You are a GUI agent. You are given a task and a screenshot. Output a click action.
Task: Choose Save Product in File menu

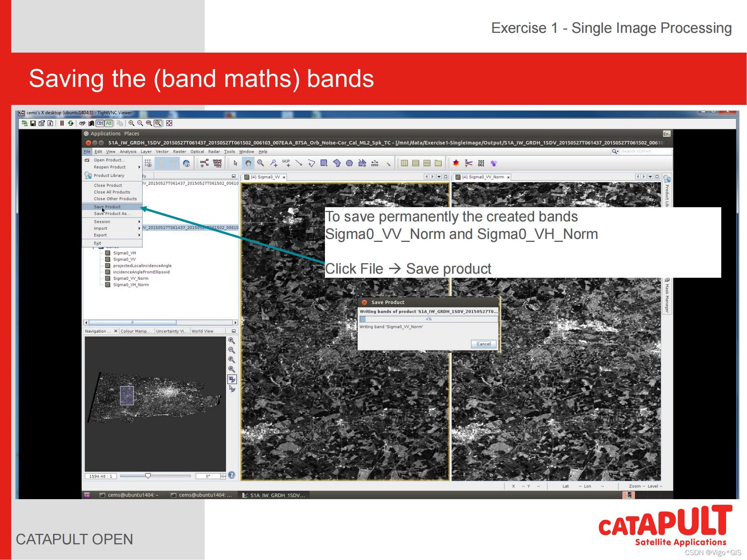pyautogui.click(x=112, y=207)
